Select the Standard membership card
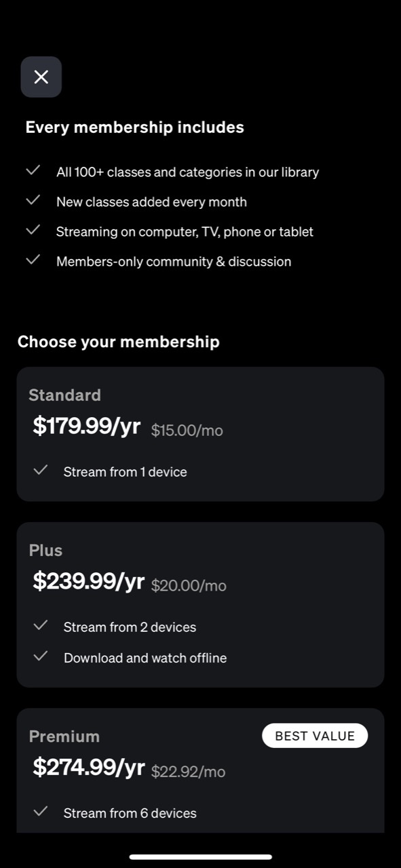The height and width of the screenshot is (868, 401). click(x=200, y=434)
